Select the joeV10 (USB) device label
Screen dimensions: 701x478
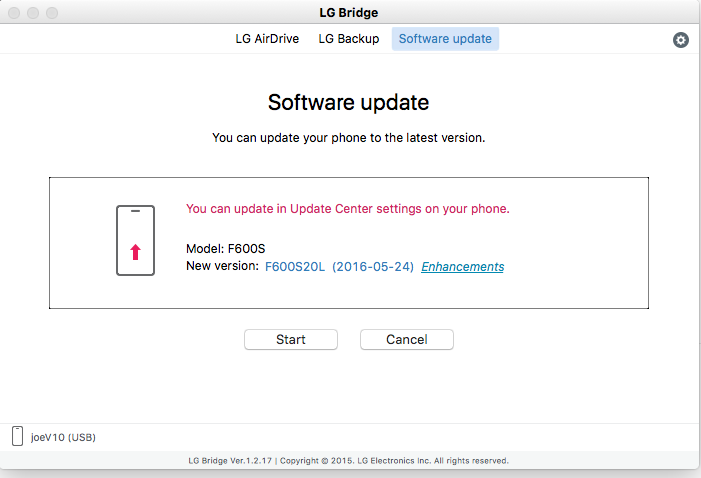coord(63,437)
